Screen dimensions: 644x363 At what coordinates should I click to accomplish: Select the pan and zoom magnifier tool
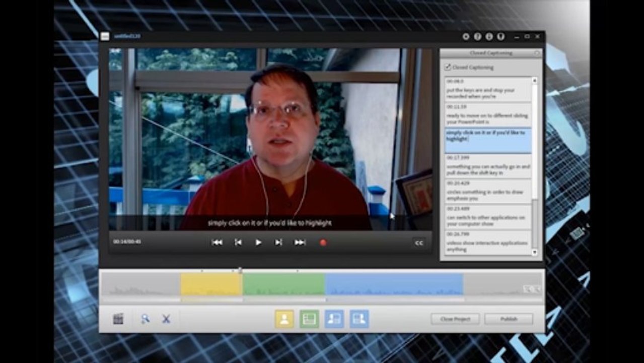coord(145,319)
